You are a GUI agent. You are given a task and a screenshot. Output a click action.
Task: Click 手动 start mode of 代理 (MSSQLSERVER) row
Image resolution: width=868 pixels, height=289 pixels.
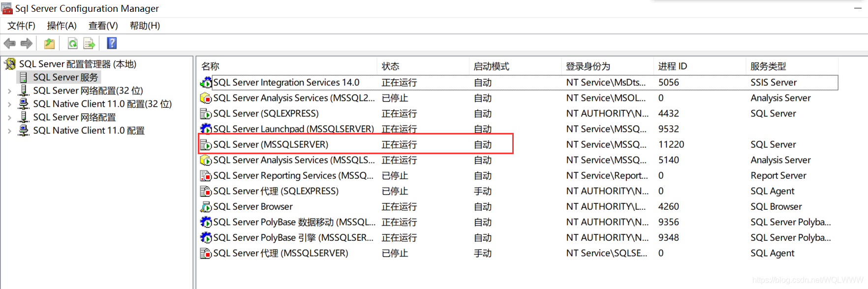pos(483,253)
